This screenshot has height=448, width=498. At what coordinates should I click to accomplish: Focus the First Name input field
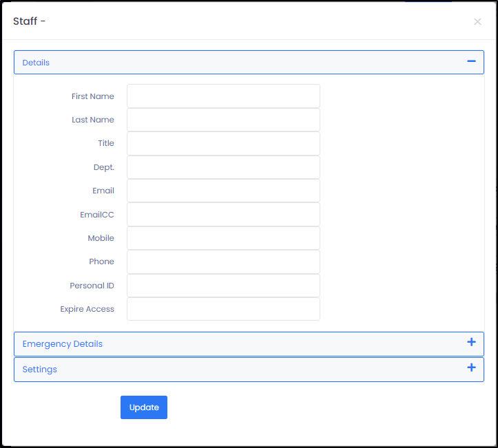[x=223, y=96]
